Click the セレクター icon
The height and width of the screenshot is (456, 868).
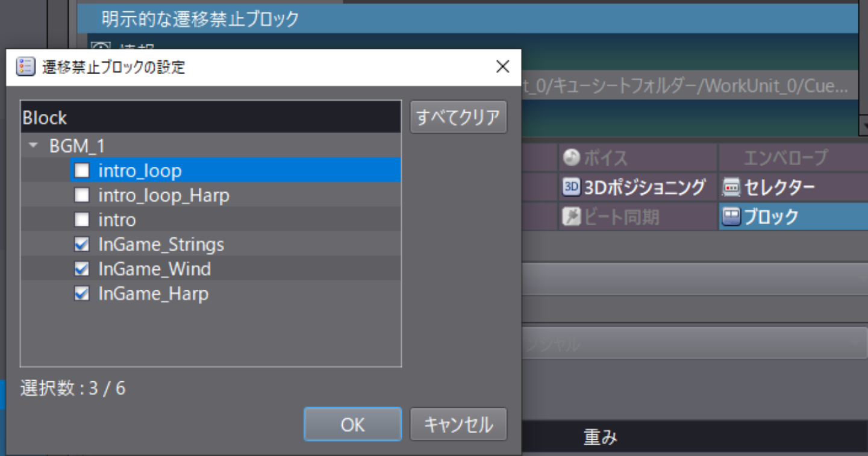[x=731, y=187]
